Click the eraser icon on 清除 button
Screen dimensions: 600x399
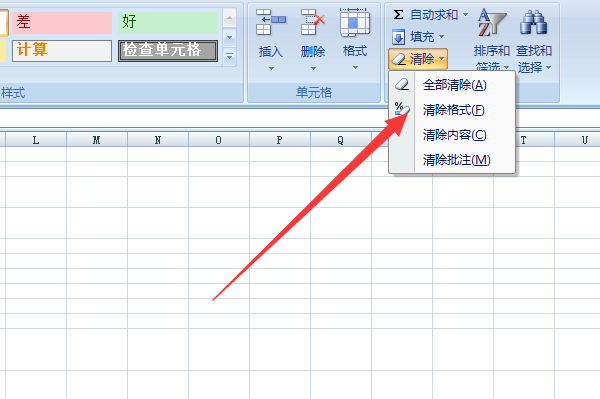point(399,59)
